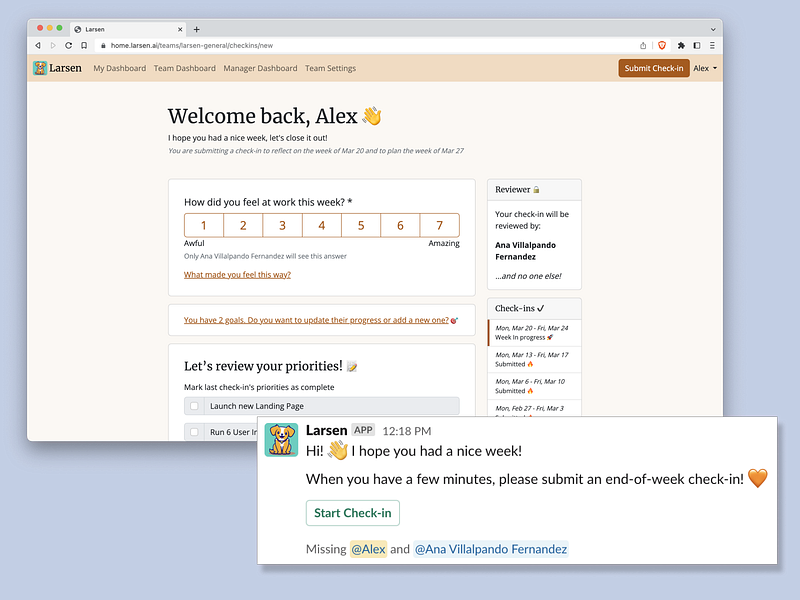This screenshot has width=800, height=600.
Task: Select feeling rating 6
Action: (x=400, y=226)
